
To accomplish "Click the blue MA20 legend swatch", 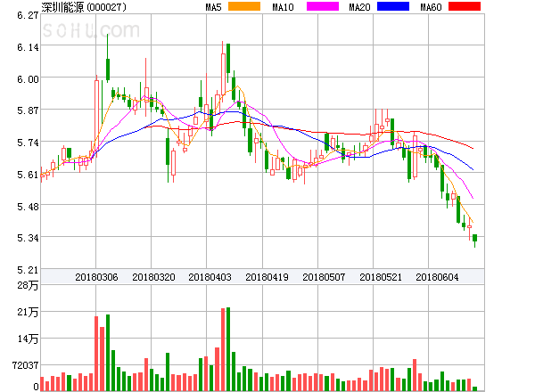I will tap(393, 6).
